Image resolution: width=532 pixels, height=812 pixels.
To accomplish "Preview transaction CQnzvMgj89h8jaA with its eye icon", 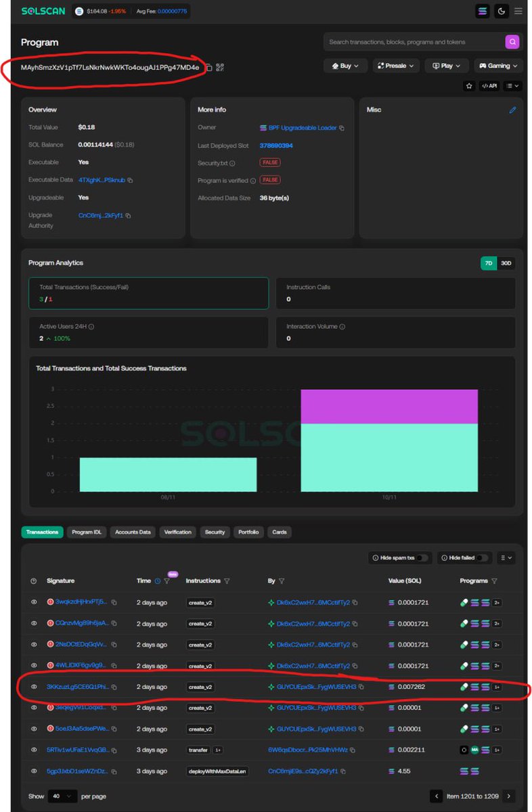I will 34,623.
